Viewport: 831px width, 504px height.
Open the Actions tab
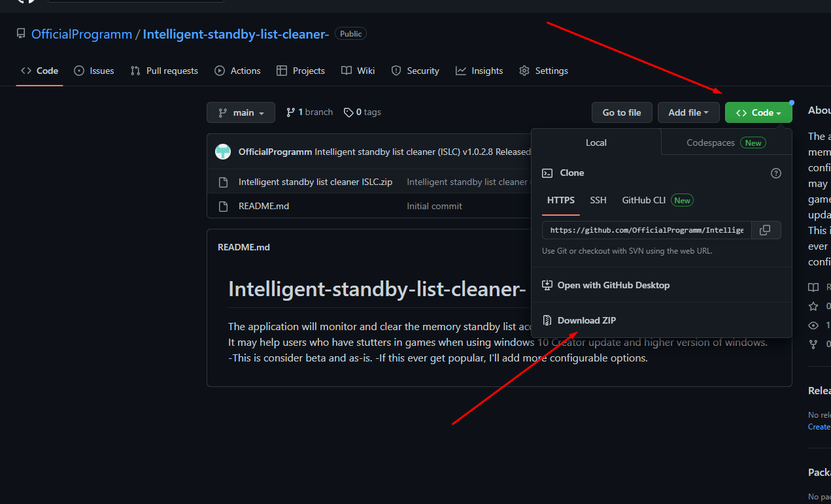(x=237, y=71)
